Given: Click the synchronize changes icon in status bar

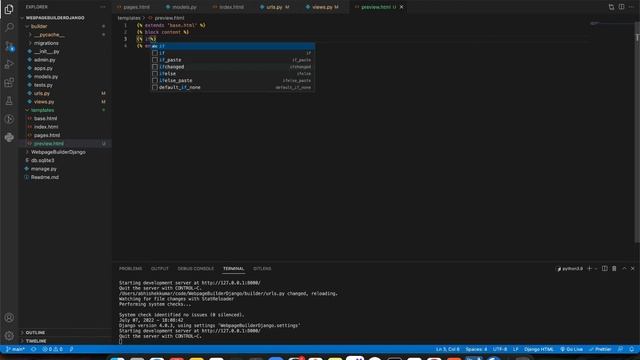Looking at the screenshot, I should 33,349.
